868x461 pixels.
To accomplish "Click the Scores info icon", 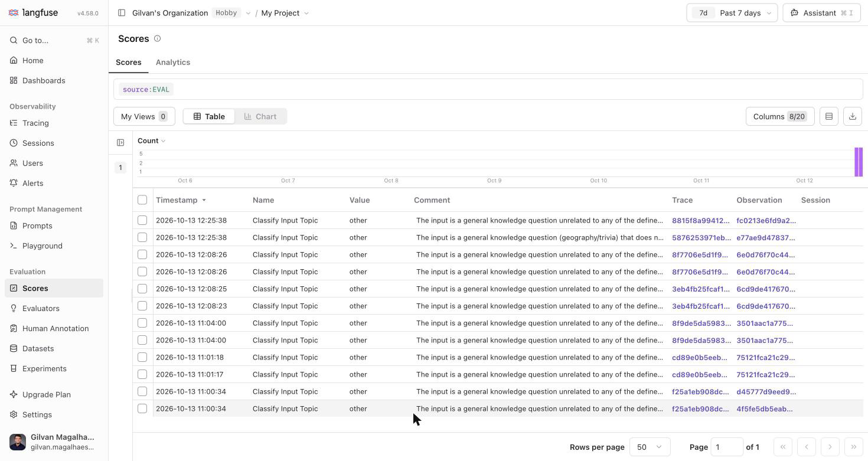I will pos(158,38).
